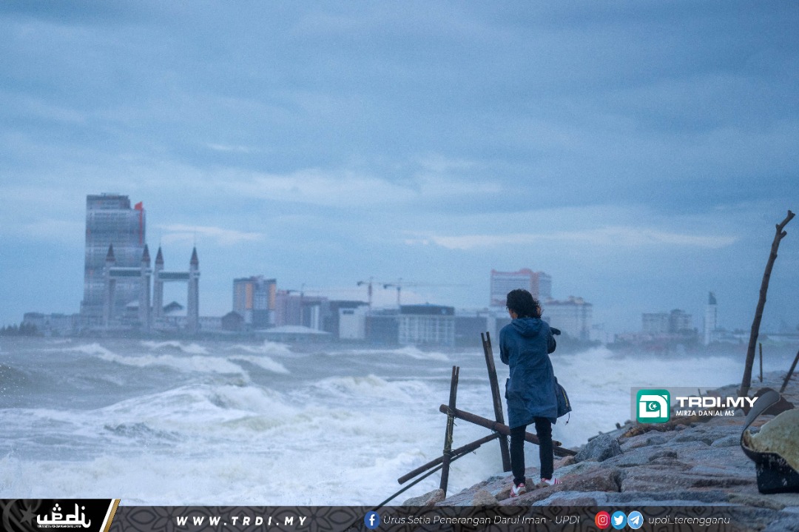Image resolution: width=799 pixels, height=532 pixels.
Task: Click the TRDI.MY watermark text
Action: tap(716, 402)
